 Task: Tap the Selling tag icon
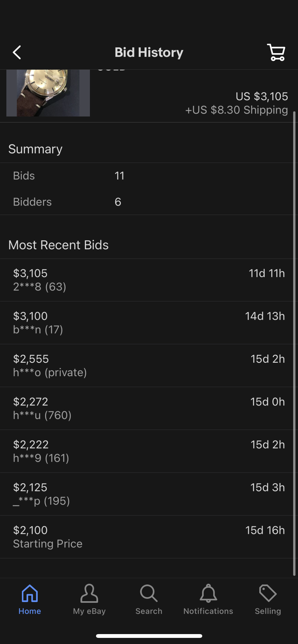pyautogui.click(x=268, y=593)
